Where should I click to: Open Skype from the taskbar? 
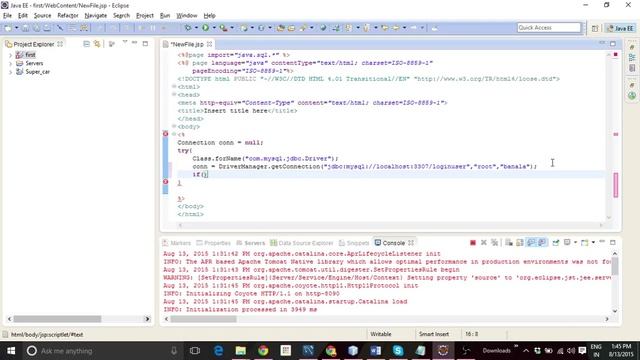398,351
